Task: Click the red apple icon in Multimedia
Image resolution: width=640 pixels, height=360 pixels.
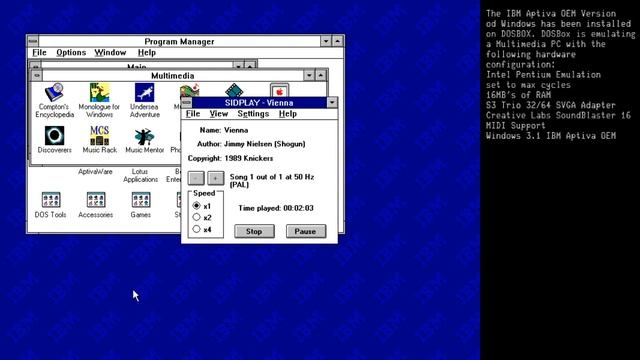Action: coord(280,91)
